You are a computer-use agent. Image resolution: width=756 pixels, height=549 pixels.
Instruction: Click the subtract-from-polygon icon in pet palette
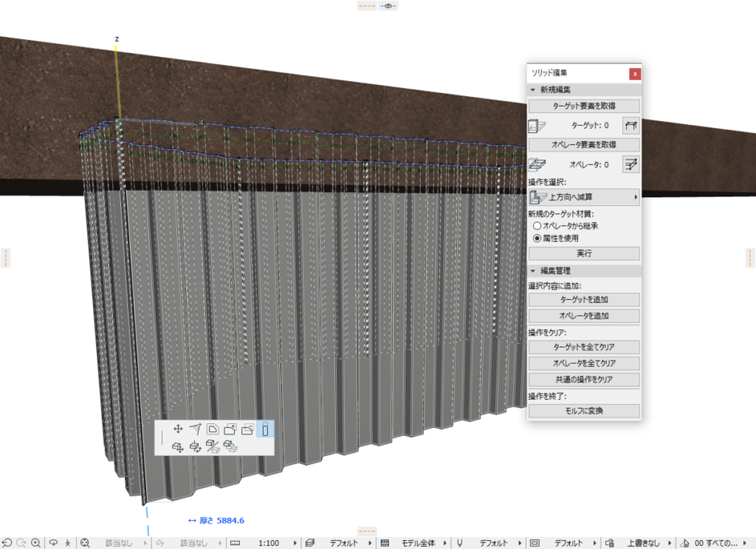pyautogui.click(x=247, y=429)
